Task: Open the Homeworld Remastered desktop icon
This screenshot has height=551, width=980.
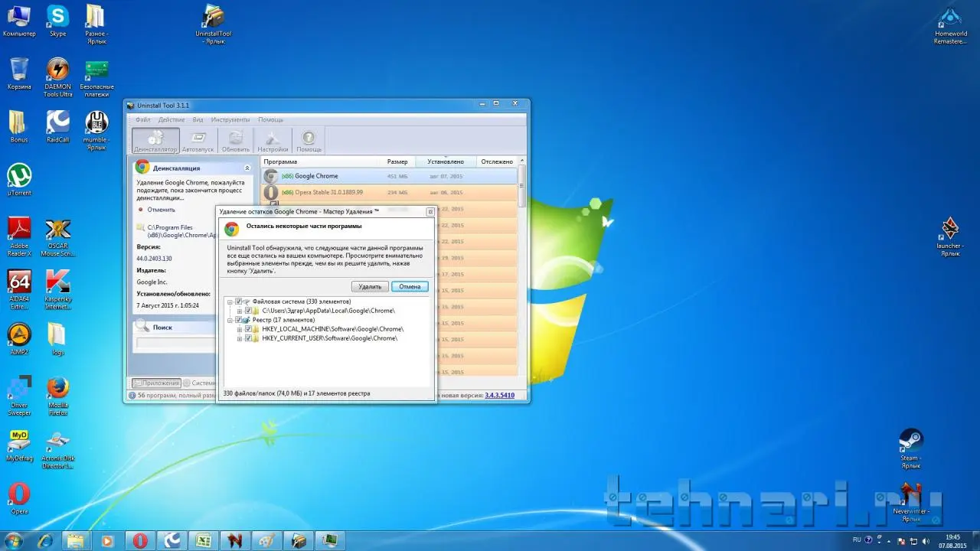Action: (x=950, y=24)
